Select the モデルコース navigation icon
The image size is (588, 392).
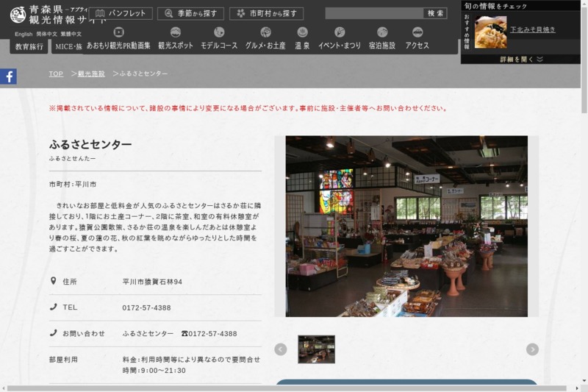click(x=219, y=32)
